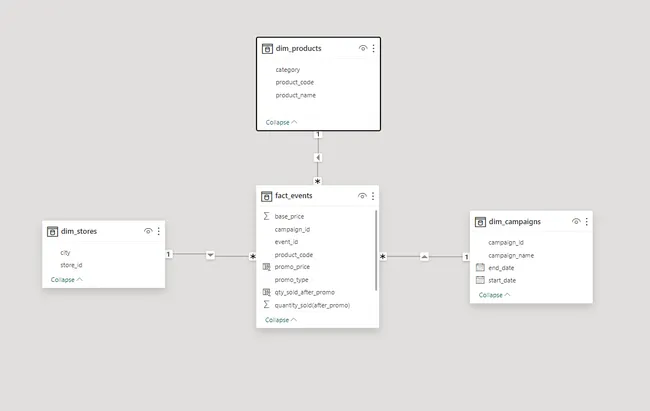Click the calendar icon beside start_date
This screenshot has height=411, width=650.
point(480,280)
